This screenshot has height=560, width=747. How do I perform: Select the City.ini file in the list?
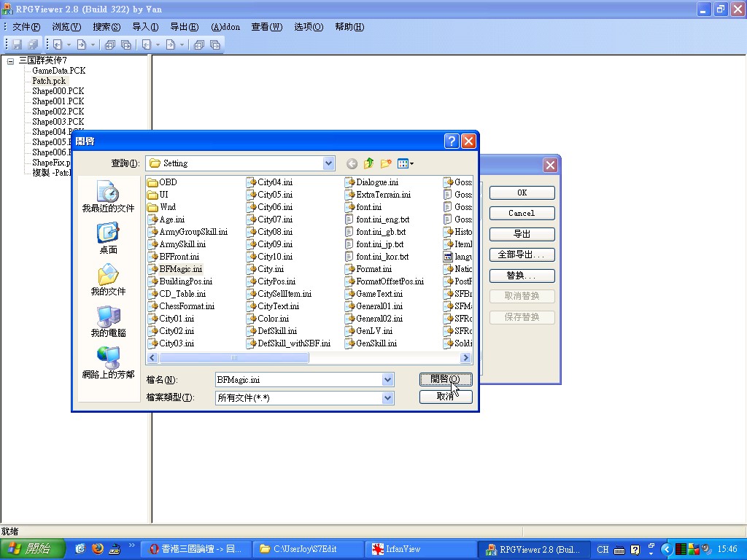click(270, 269)
